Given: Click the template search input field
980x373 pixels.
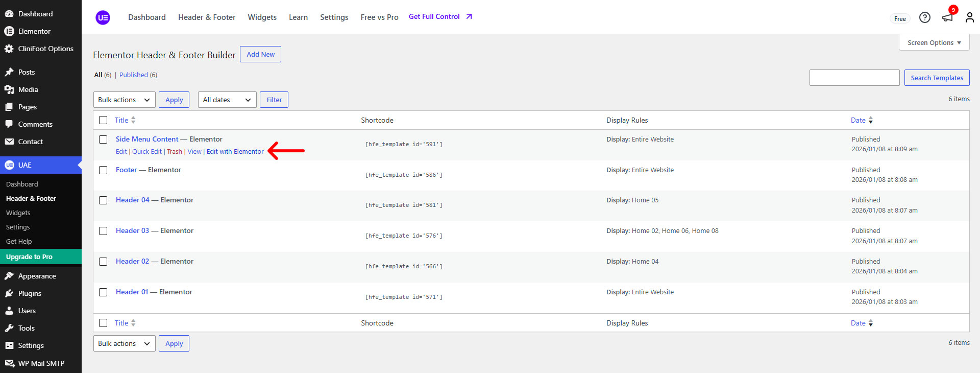Looking at the screenshot, I should tap(854, 78).
